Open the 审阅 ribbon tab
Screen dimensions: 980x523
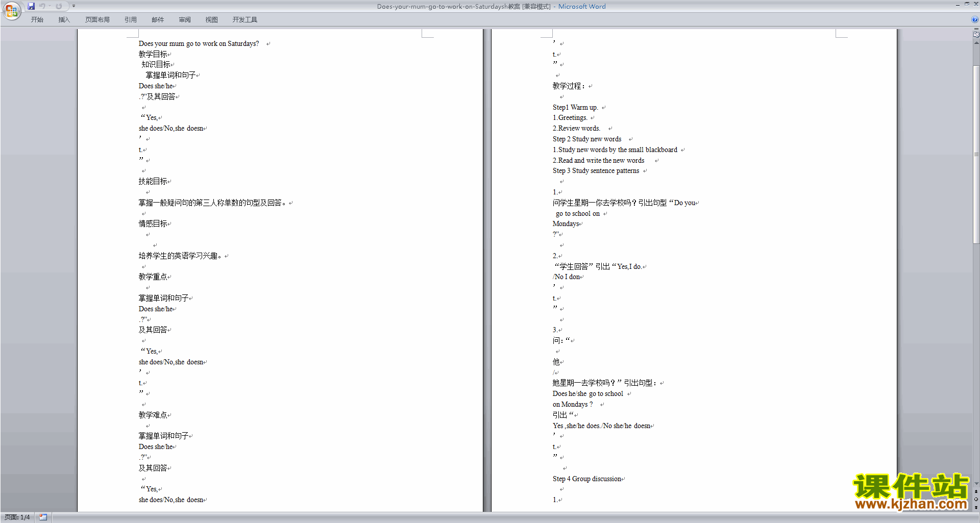point(185,20)
